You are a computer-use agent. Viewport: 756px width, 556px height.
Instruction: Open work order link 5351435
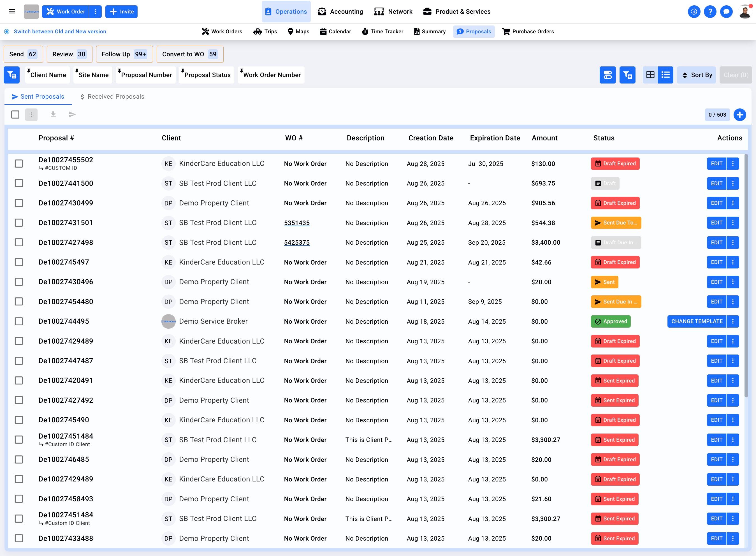coord(296,223)
